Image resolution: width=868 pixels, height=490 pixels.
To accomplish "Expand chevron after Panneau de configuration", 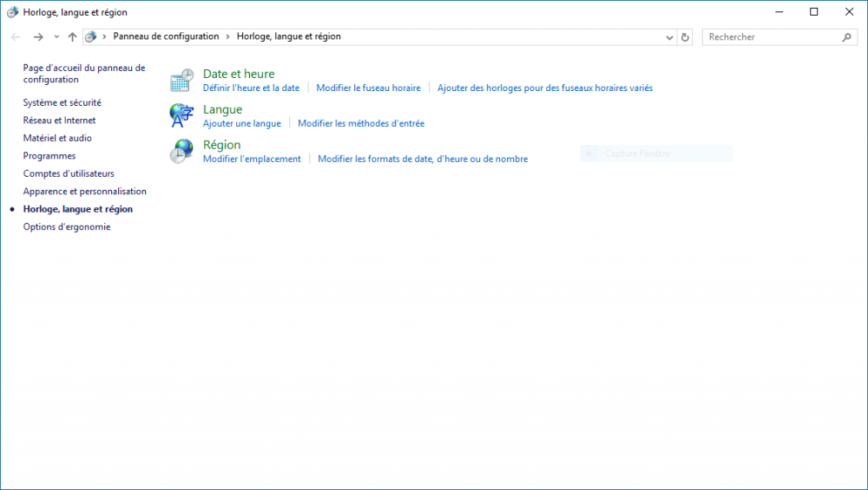I will (227, 36).
